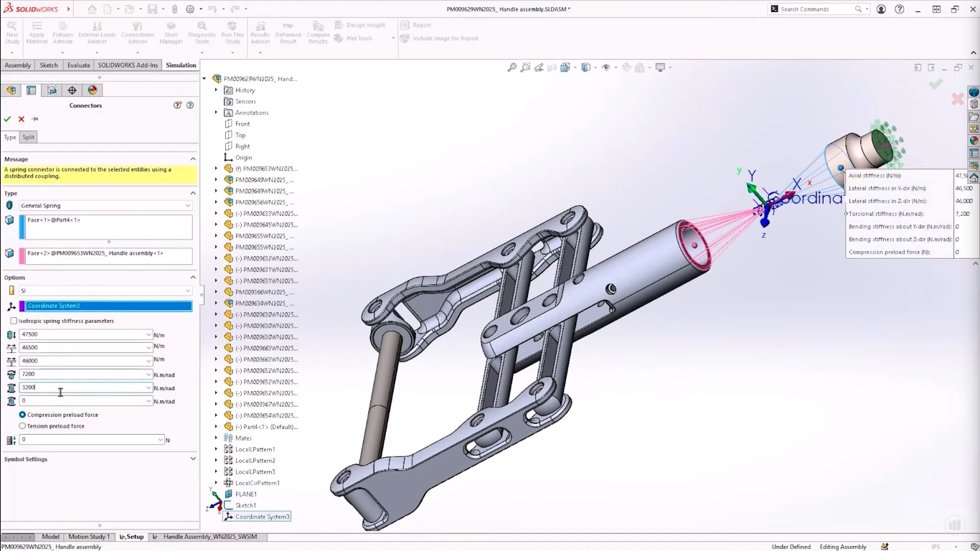Open the Shell Manager
Image resolution: width=980 pixels, height=551 pixels.
coord(171,32)
